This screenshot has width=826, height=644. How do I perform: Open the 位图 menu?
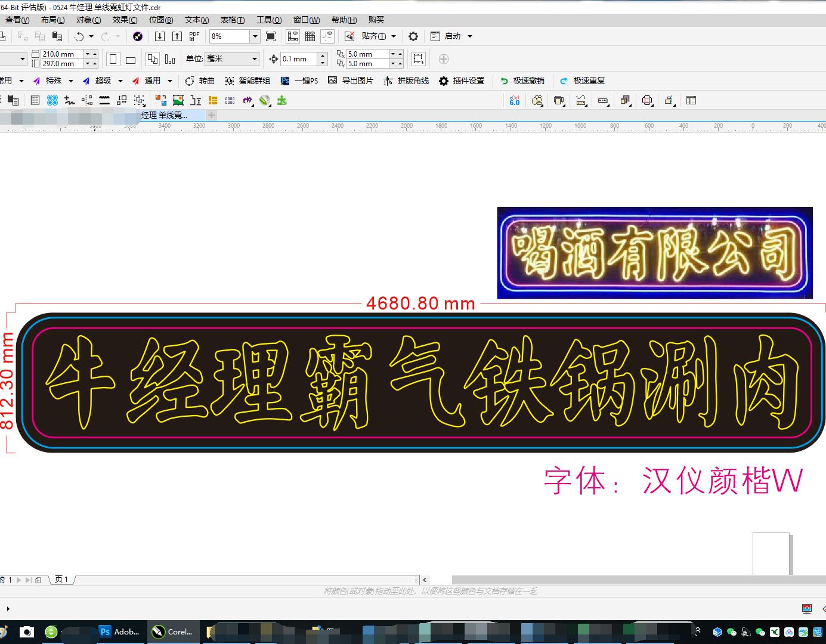pyautogui.click(x=161, y=20)
